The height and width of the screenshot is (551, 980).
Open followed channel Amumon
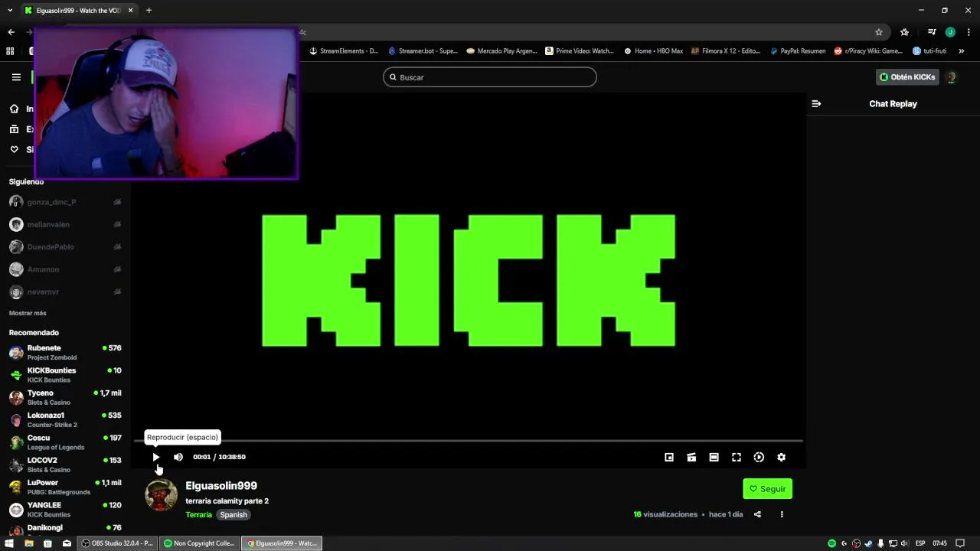click(x=65, y=269)
